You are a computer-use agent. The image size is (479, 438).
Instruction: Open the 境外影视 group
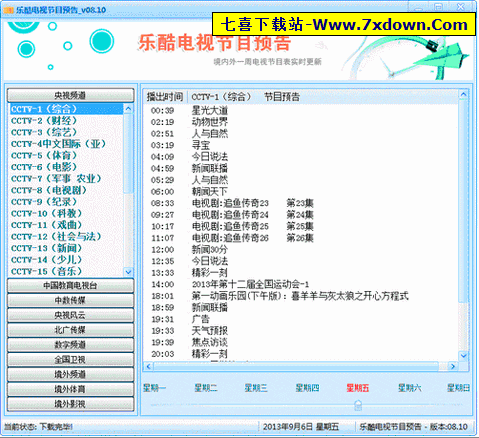70,404
